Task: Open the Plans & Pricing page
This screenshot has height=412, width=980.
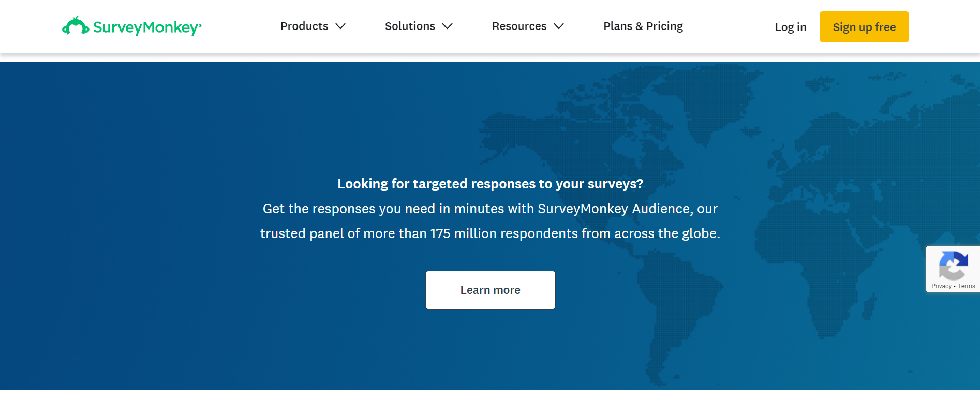Action: click(643, 26)
